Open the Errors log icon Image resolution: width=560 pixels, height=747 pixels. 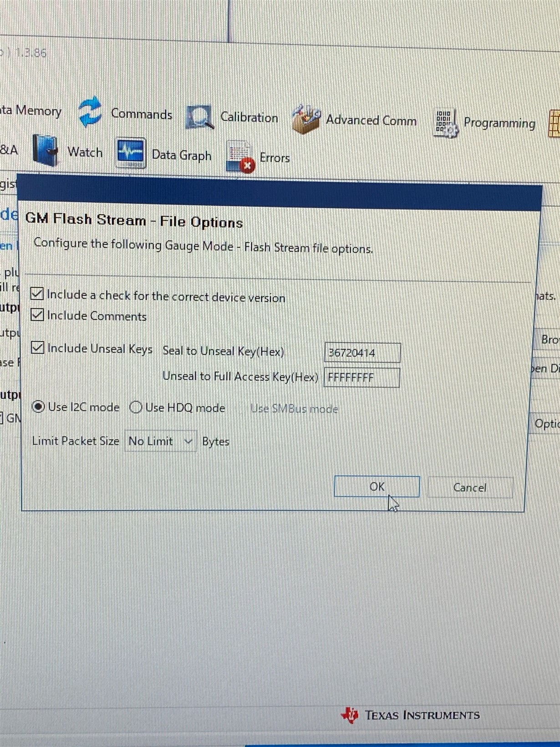pyautogui.click(x=240, y=157)
